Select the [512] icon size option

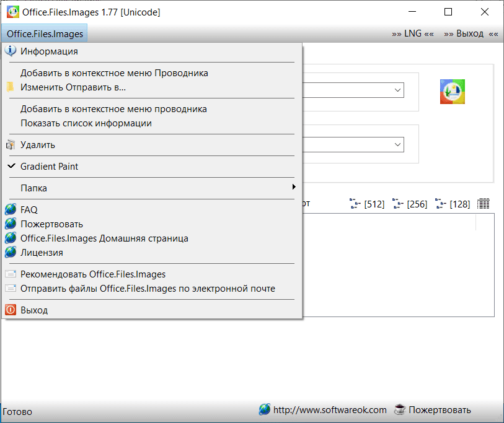tap(367, 204)
